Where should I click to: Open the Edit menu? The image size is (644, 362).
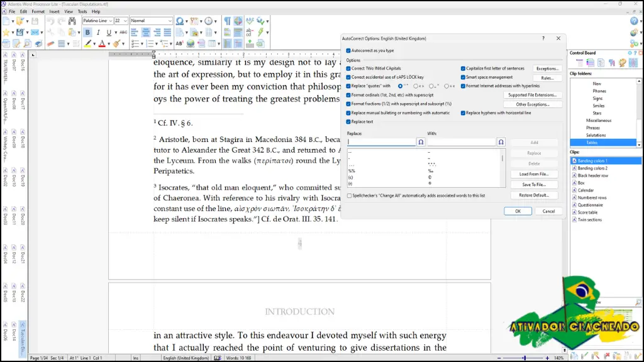click(x=23, y=11)
